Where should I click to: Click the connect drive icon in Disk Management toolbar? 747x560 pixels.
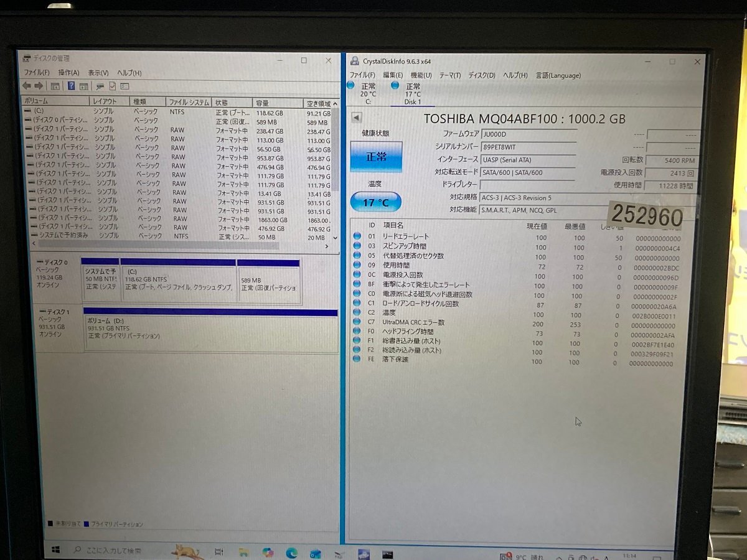(x=100, y=86)
